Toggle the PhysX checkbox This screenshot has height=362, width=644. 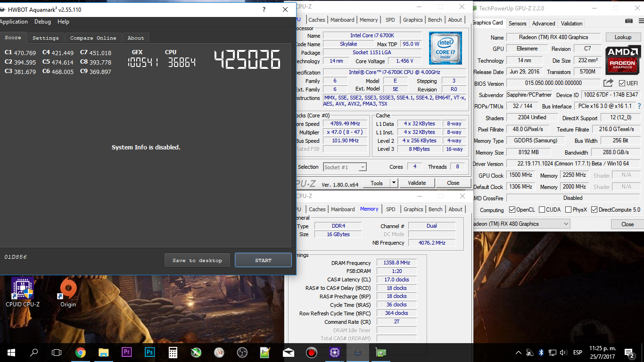pyautogui.click(x=568, y=210)
